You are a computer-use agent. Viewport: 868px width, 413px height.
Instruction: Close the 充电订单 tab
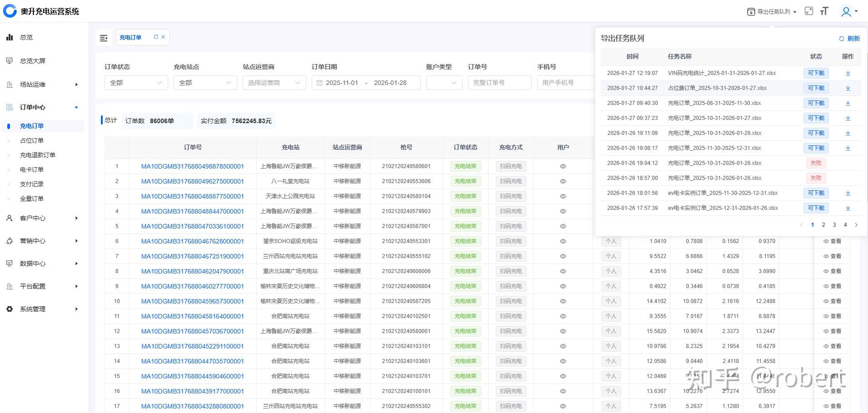click(x=163, y=37)
